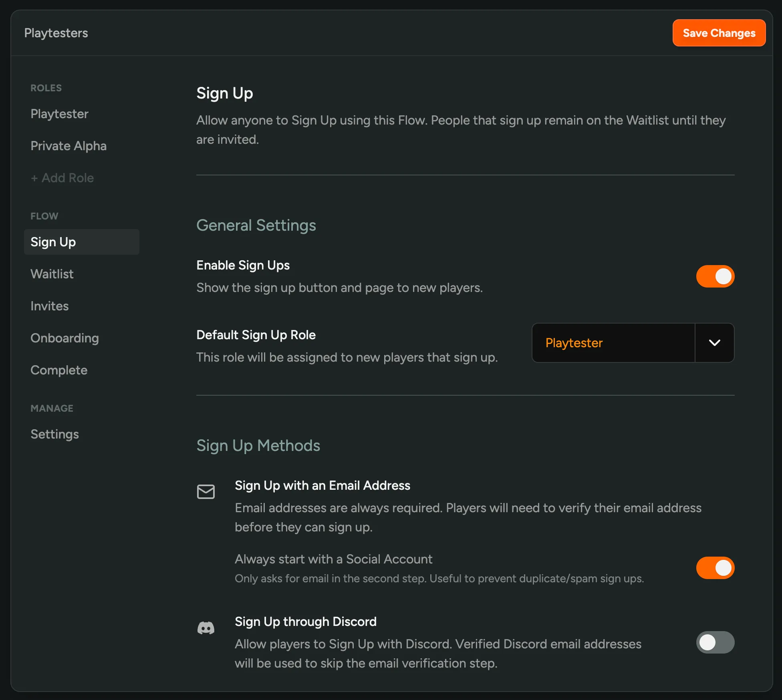Select the Playtester role in sidebar

tap(59, 114)
